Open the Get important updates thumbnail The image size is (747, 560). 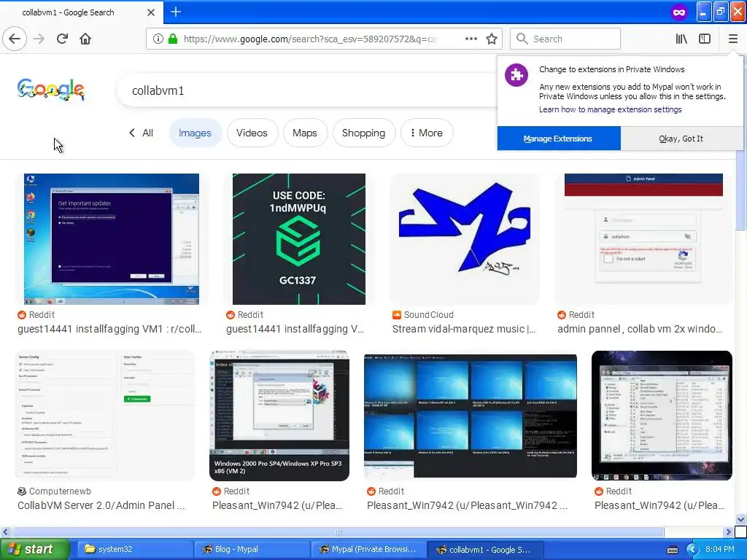(112, 239)
